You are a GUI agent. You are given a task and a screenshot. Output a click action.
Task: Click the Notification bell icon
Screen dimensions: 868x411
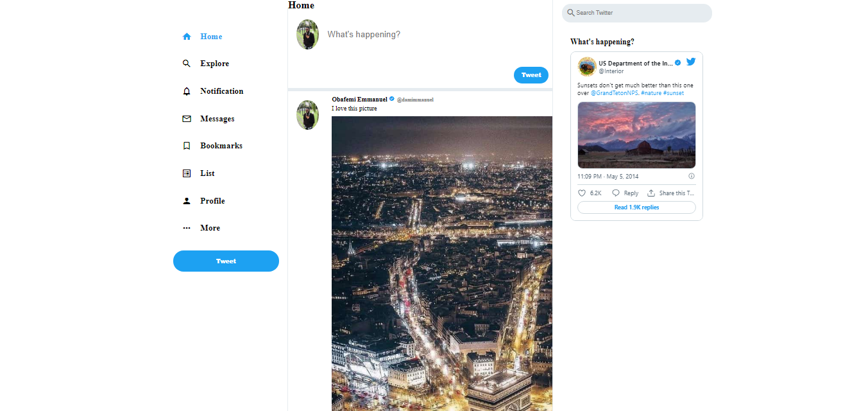(187, 91)
